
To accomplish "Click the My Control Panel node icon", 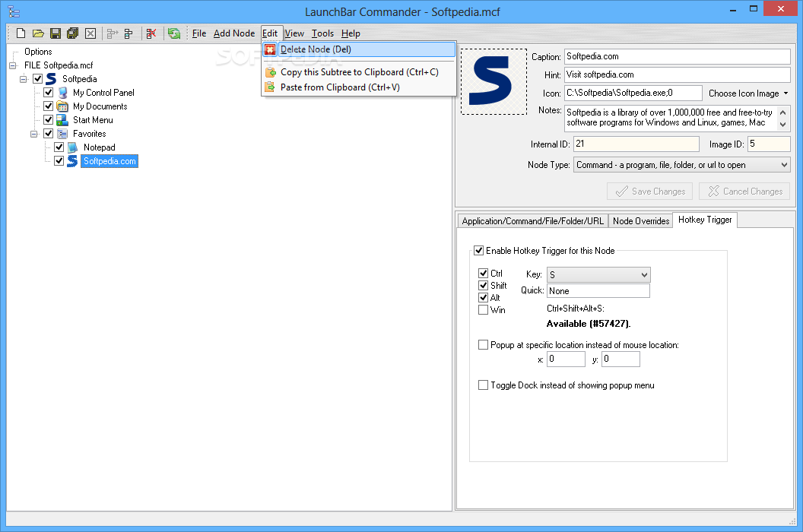I will [62, 93].
